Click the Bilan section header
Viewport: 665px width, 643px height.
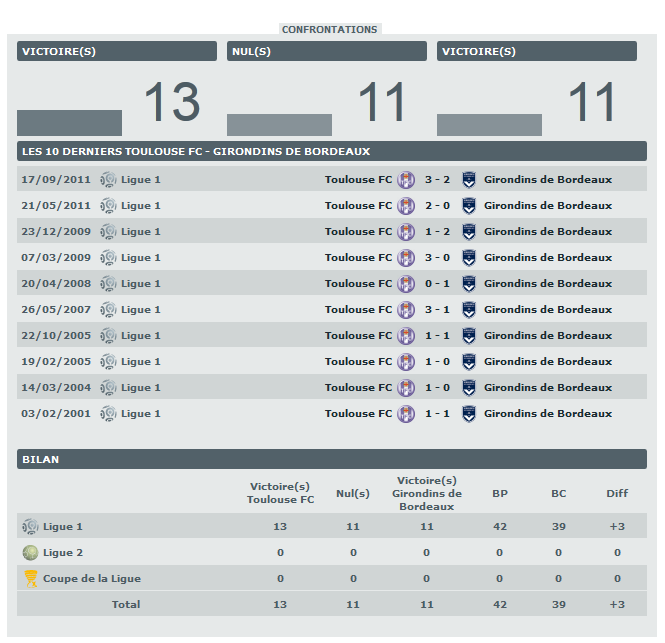coord(332,459)
